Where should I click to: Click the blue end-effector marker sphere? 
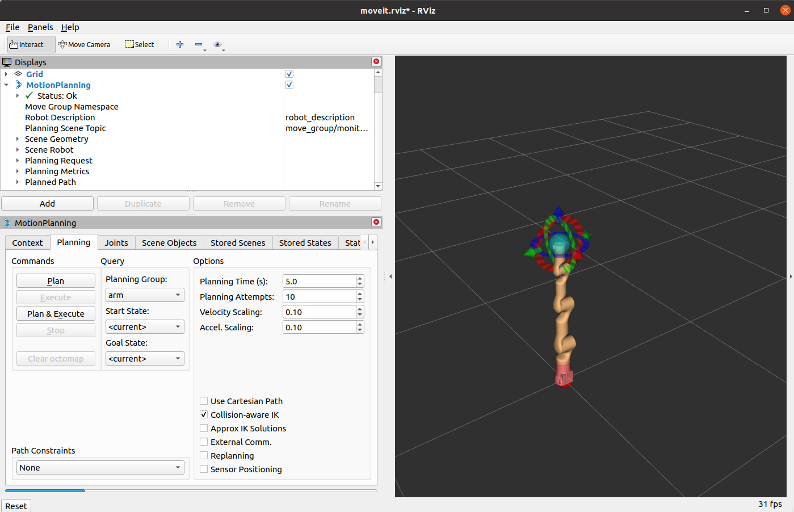(x=559, y=245)
